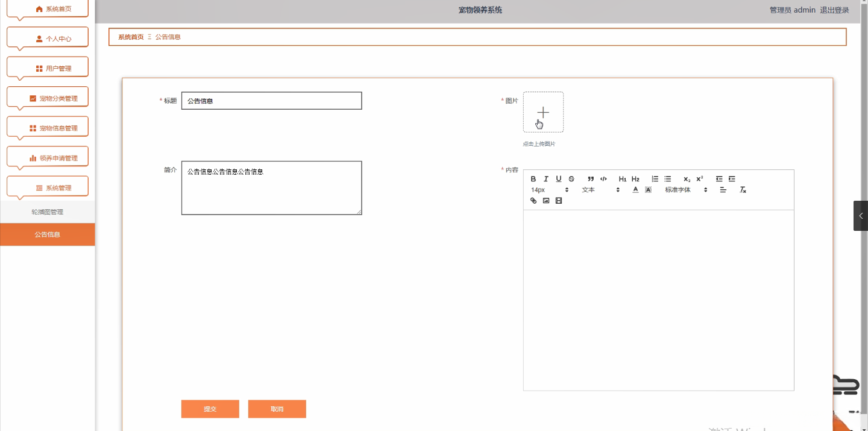Viewport: 868px width, 431px height.
Task: Select 轮播图管理 submenu item
Action: tap(48, 212)
